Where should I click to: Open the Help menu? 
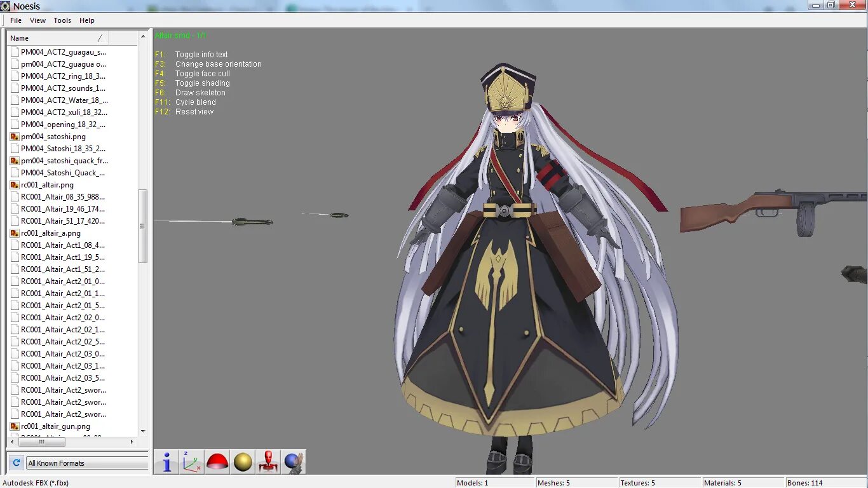pos(87,20)
